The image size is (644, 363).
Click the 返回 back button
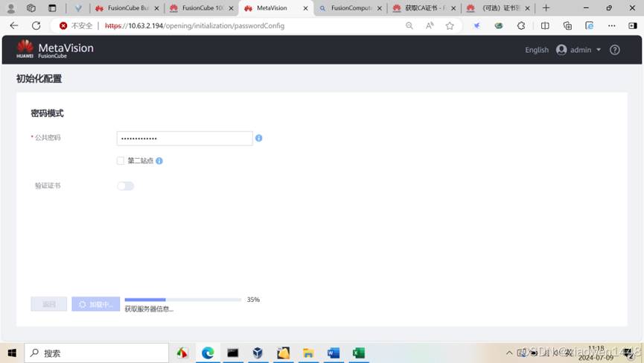49,304
